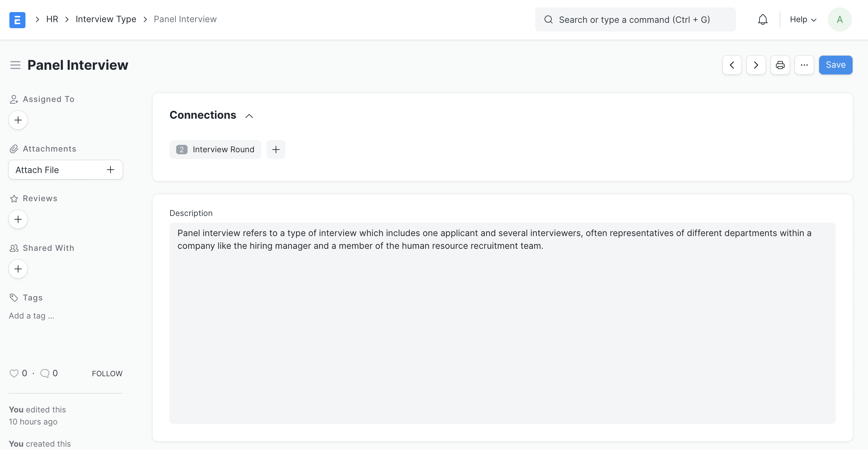Toggle the sidebar hamburger icon
This screenshot has height=450, width=868.
click(x=15, y=65)
